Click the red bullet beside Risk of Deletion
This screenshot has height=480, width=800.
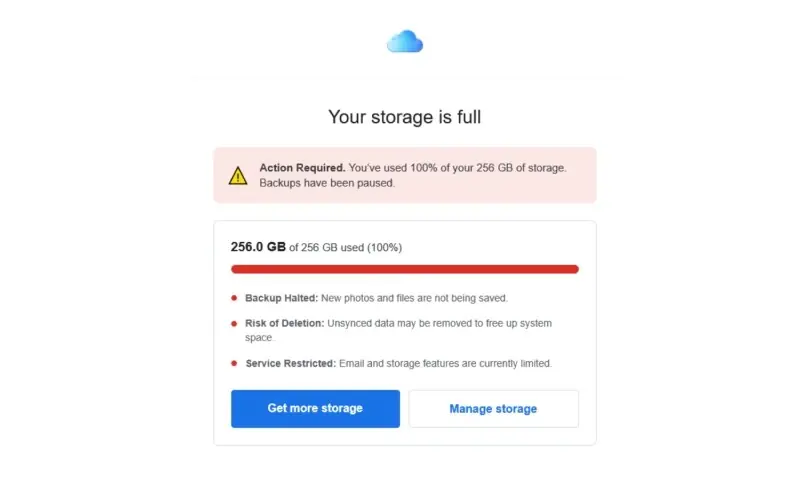point(234,324)
